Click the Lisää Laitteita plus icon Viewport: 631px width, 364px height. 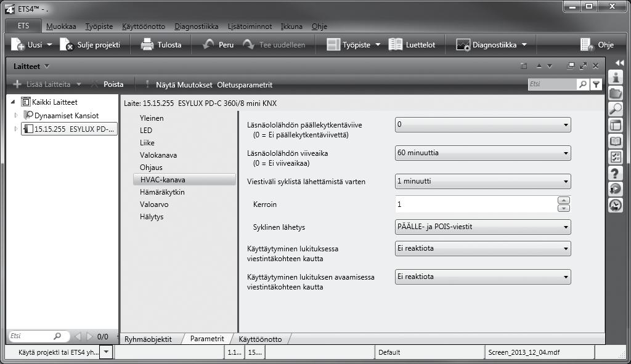(x=17, y=84)
